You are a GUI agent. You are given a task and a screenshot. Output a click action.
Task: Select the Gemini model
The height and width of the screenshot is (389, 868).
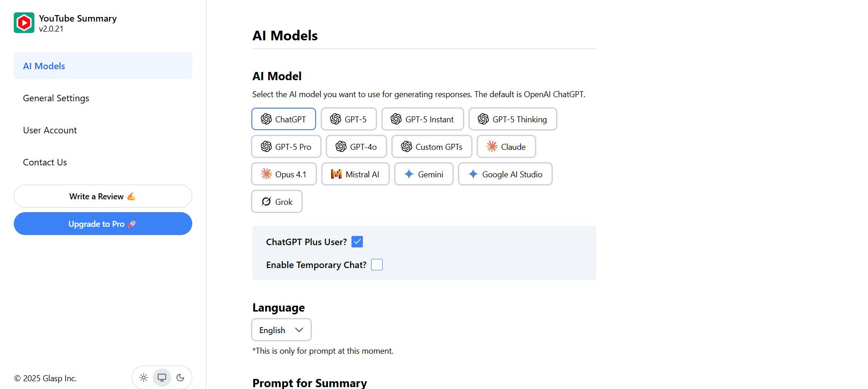[423, 174]
